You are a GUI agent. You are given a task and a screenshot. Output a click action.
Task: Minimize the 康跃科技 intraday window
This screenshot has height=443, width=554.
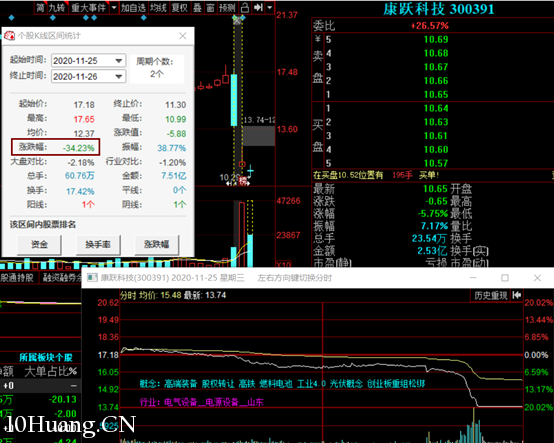pos(473,278)
